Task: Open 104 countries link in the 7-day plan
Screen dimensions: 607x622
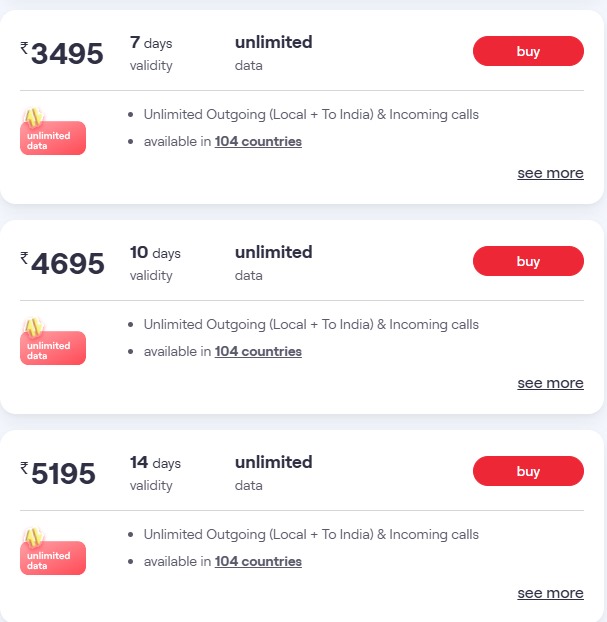Action: click(x=258, y=141)
